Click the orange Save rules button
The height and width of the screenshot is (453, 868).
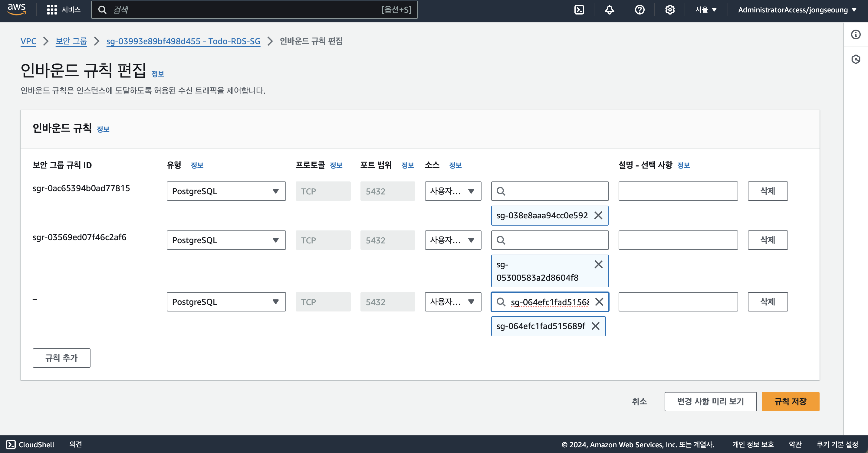point(790,402)
